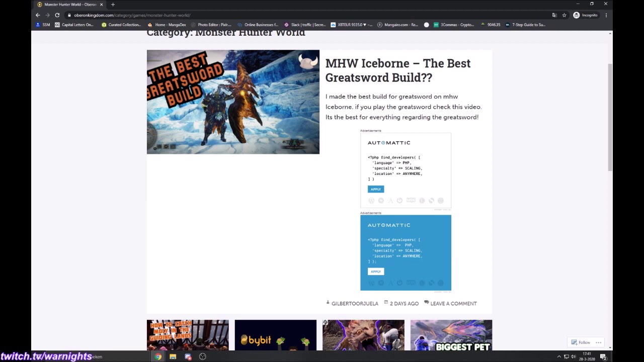Open the Chrome three-dot menu
Screen dimensions: 644x362
click(606, 15)
